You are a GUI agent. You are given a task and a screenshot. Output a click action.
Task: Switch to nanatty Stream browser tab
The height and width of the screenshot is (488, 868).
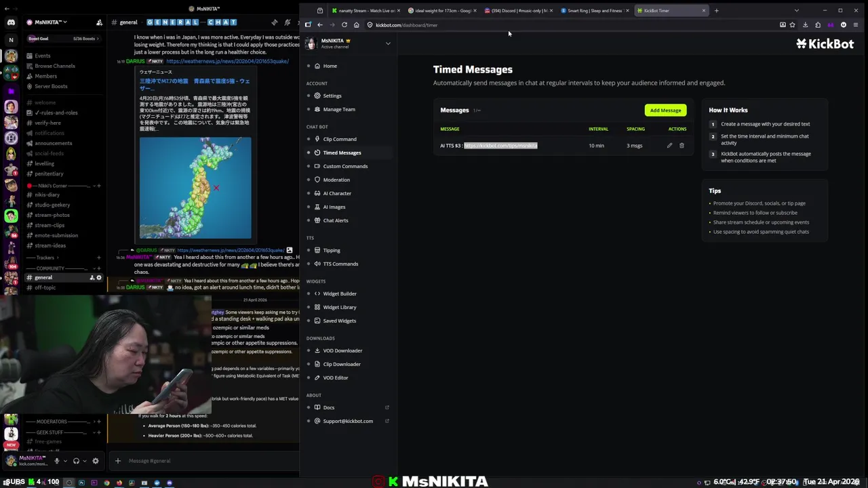(x=365, y=11)
